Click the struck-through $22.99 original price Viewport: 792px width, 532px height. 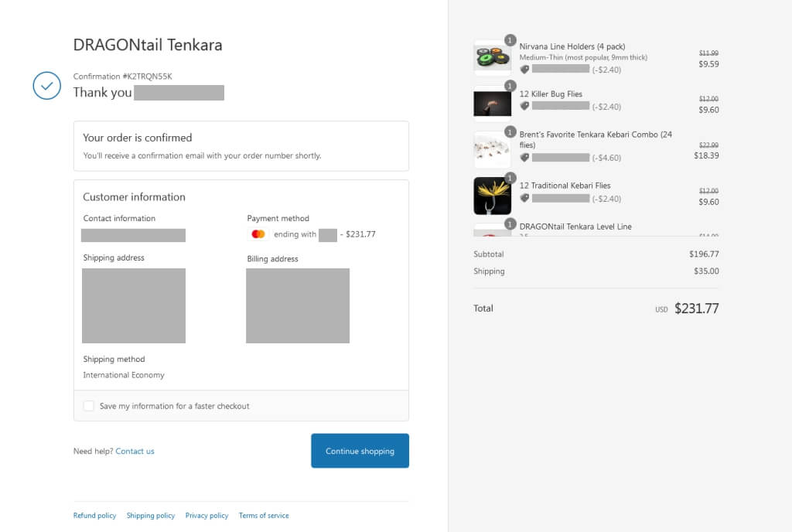(708, 145)
